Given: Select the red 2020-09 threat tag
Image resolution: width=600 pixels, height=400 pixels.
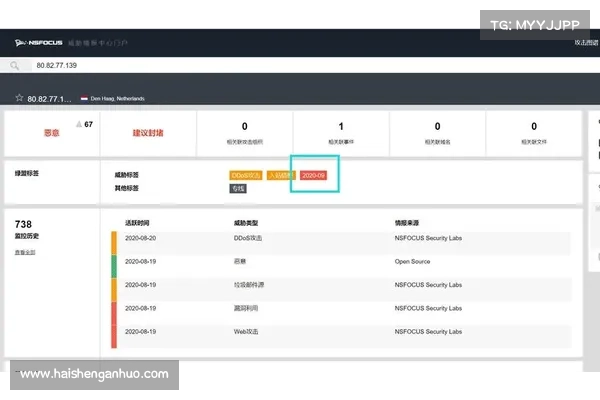Looking at the screenshot, I should coord(316,174).
